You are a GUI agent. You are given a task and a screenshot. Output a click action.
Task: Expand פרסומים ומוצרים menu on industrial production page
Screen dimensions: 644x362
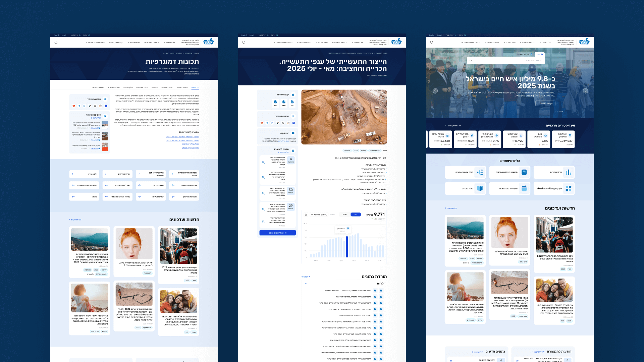click(x=340, y=43)
